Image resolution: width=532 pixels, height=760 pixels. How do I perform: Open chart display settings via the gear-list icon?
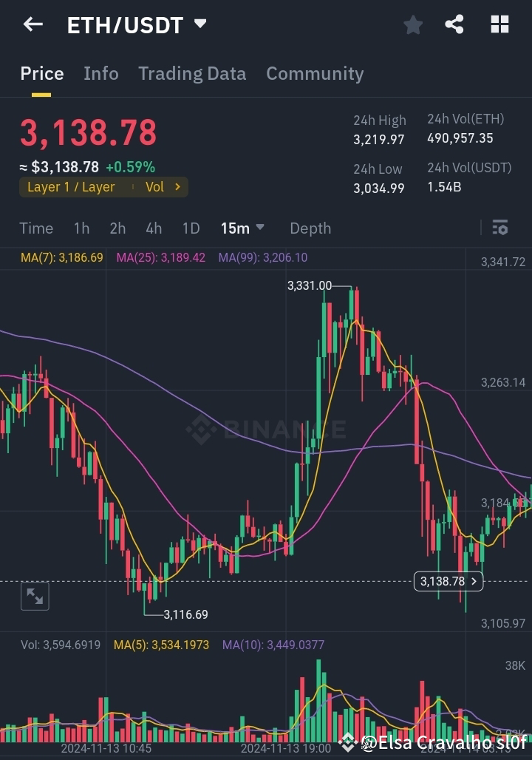500,228
